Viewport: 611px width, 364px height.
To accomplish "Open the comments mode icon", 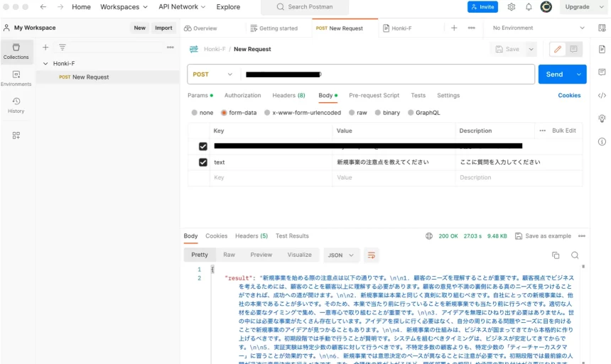I will coord(573,49).
